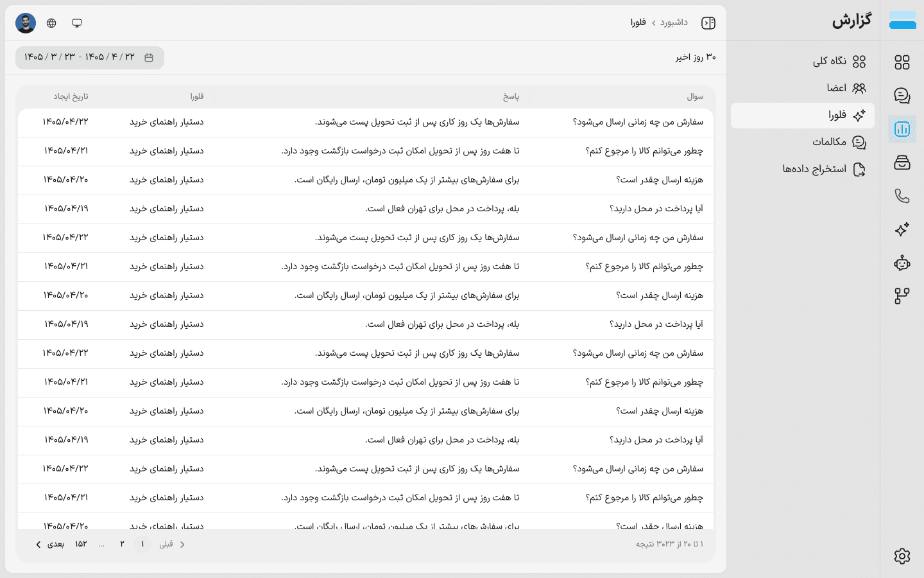Select فلورا in the sidebar
This screenshot has width=924, height=578.
point(803,116)
